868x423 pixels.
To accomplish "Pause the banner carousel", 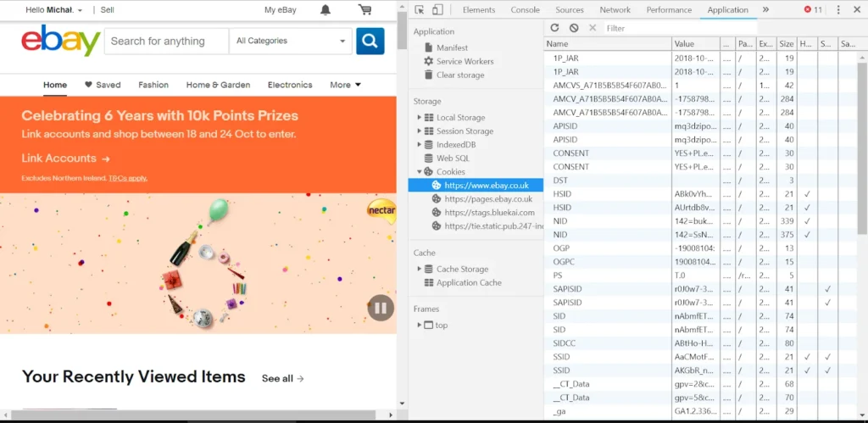I will tap(381, 307).
